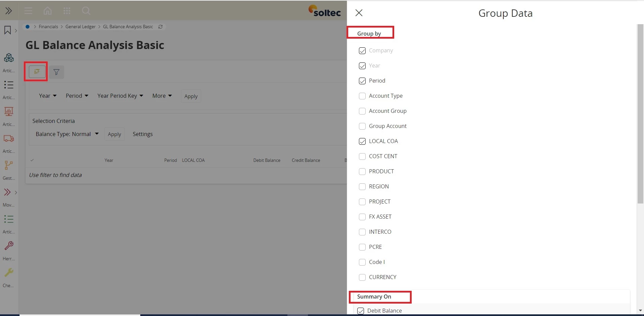Enable the FX ASSET checkbox

point(362,217)
